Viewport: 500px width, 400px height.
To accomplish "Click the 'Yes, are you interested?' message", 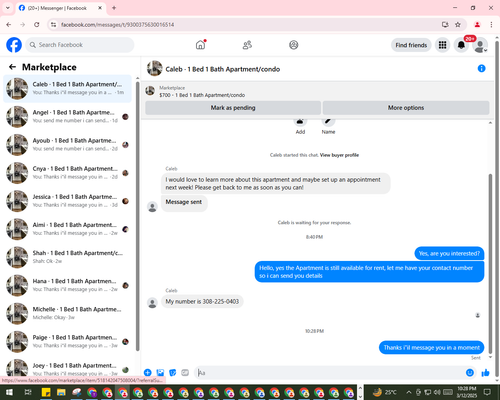I will click(x=449, y=253).
